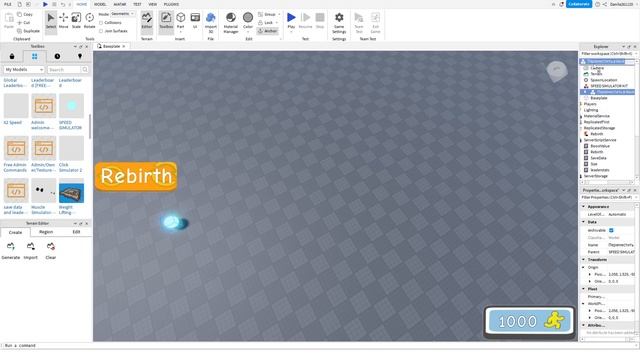
Task: Open Toolbox Creations lightbulb icon
Action: click(80, 56)
